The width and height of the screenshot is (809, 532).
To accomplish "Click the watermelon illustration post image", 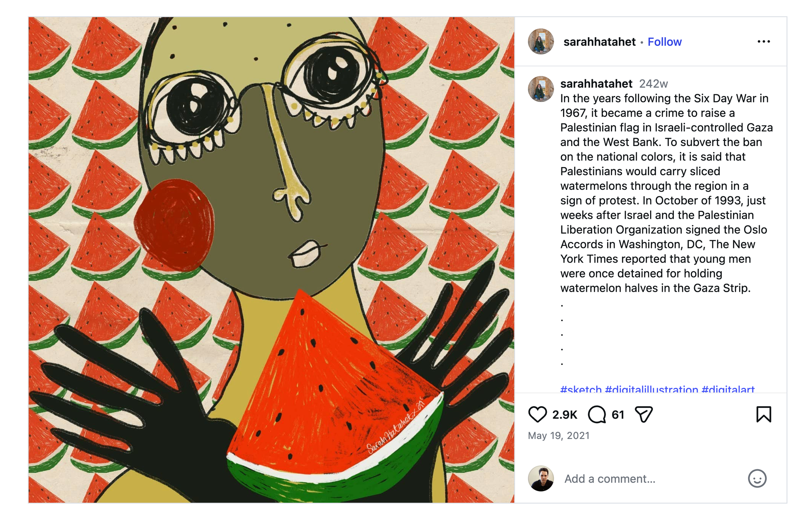I will point(271,260).
